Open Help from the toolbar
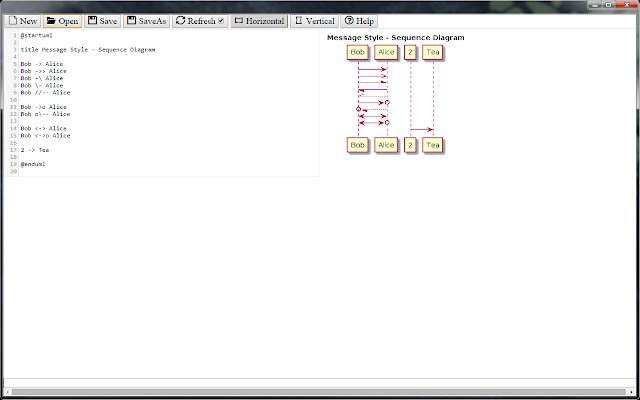640x400 pixels. click(x=359, y=21)
